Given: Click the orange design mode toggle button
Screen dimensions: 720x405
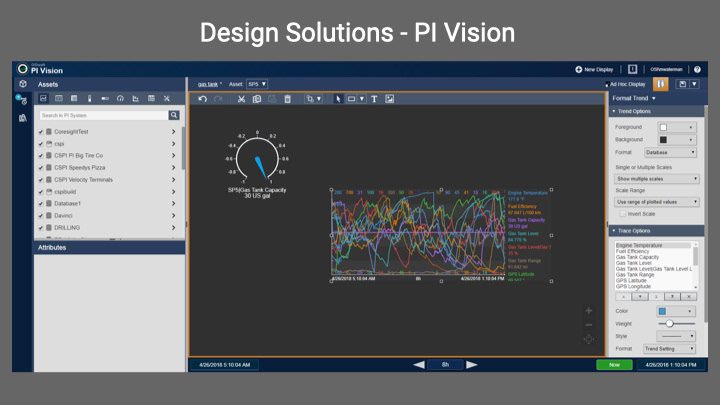Looking at the screenshot, I should point(661,84).
